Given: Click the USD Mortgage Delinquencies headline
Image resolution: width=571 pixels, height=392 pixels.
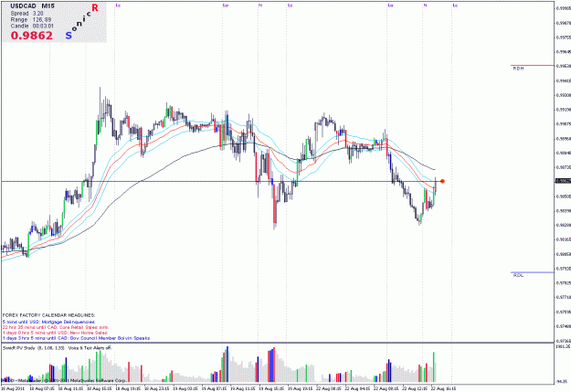Looking at the screenshot, I should click(48, 322).
